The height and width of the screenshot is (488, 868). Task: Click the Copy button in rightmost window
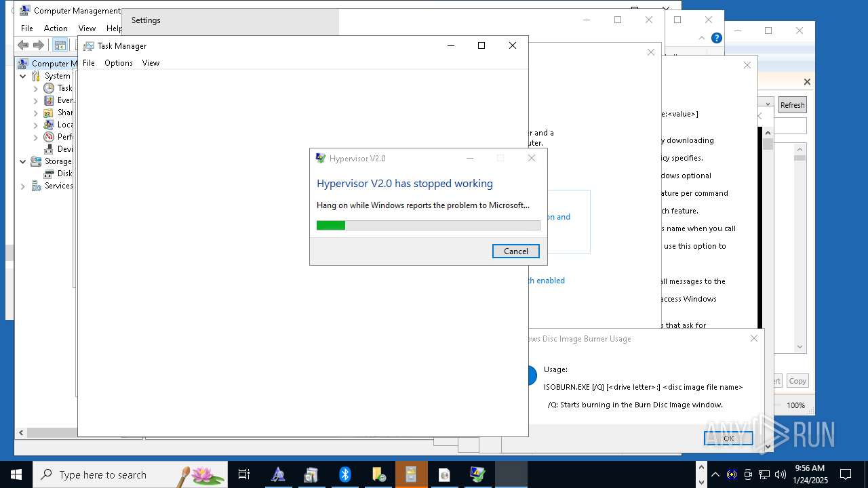797,381
